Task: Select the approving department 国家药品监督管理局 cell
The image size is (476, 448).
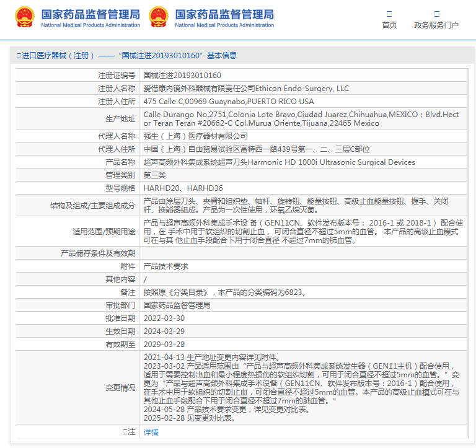Action: click(x=177, y=305)
